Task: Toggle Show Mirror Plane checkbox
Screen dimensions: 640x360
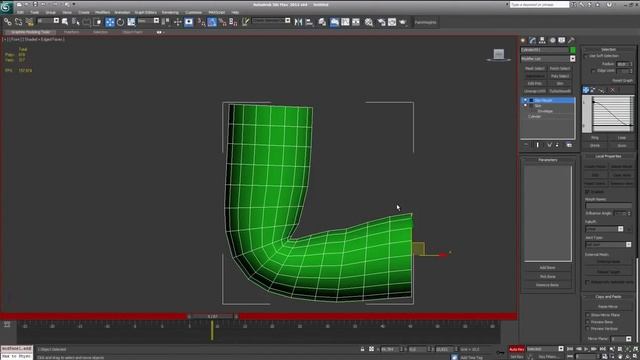Action: point(588,315)
